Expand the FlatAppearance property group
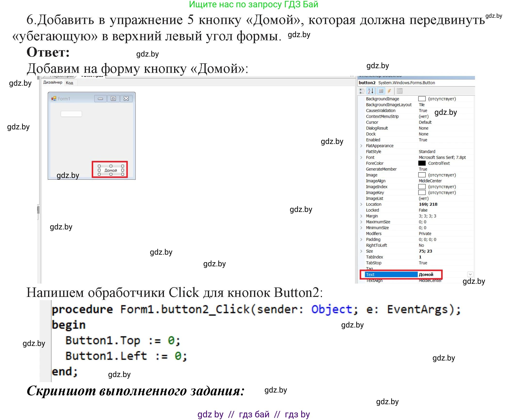This screenshot has width=508, height=420. tap(361, 146)
